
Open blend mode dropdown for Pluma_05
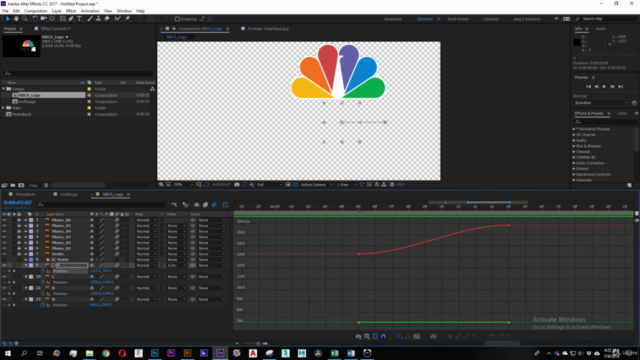[146, 226]
